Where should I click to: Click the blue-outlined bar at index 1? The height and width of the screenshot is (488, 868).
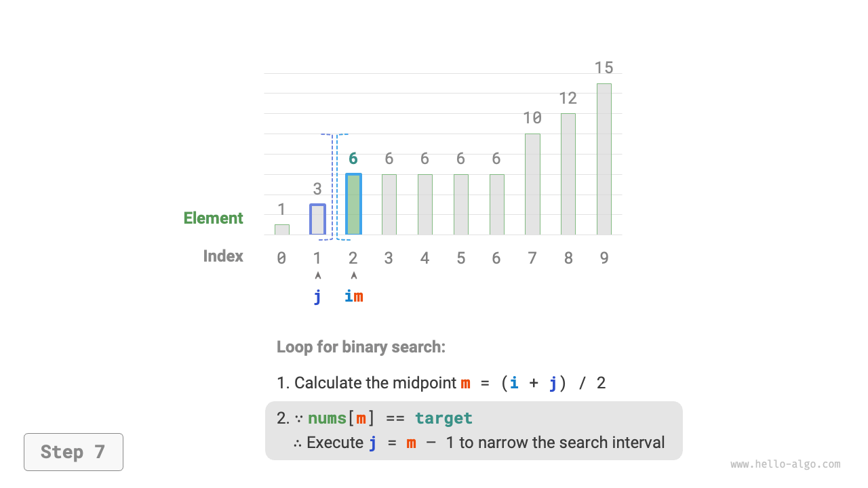tap(317, 220)
